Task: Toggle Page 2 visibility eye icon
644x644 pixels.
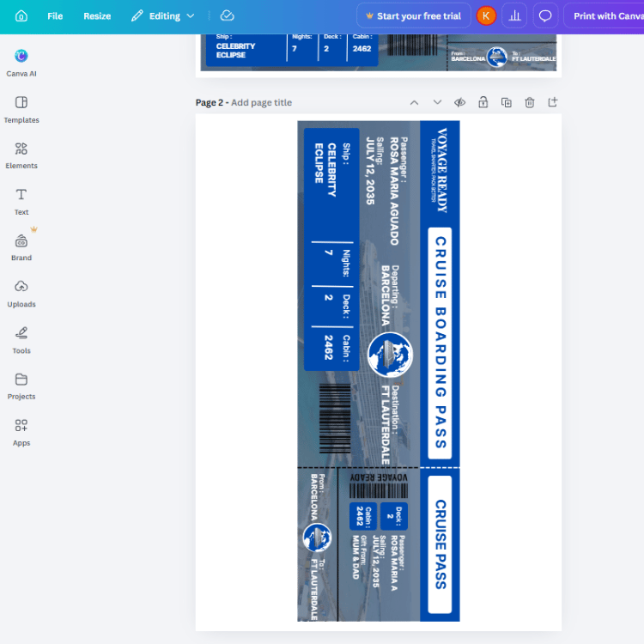Action: tap(460, 102)
